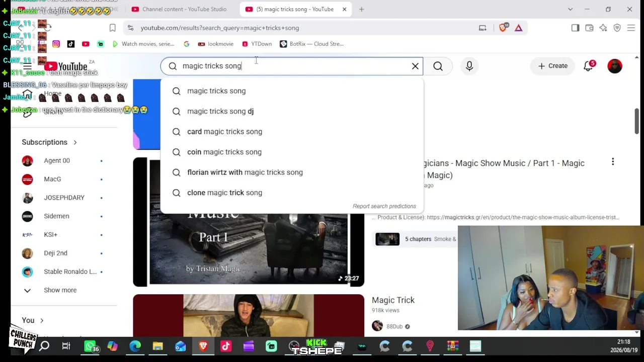Open a new browser tab
Viewport: 644px width, 362px height.
[361, 9]
